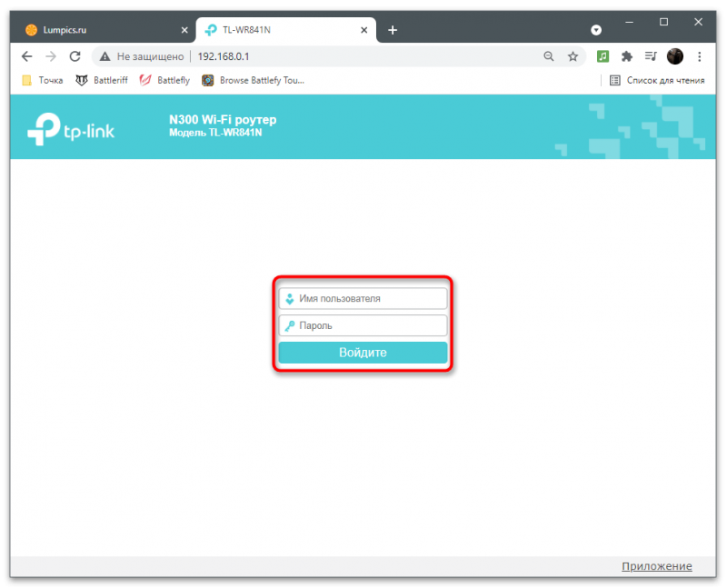
Task: Click the Войдите login button
Action: [363, 353]
